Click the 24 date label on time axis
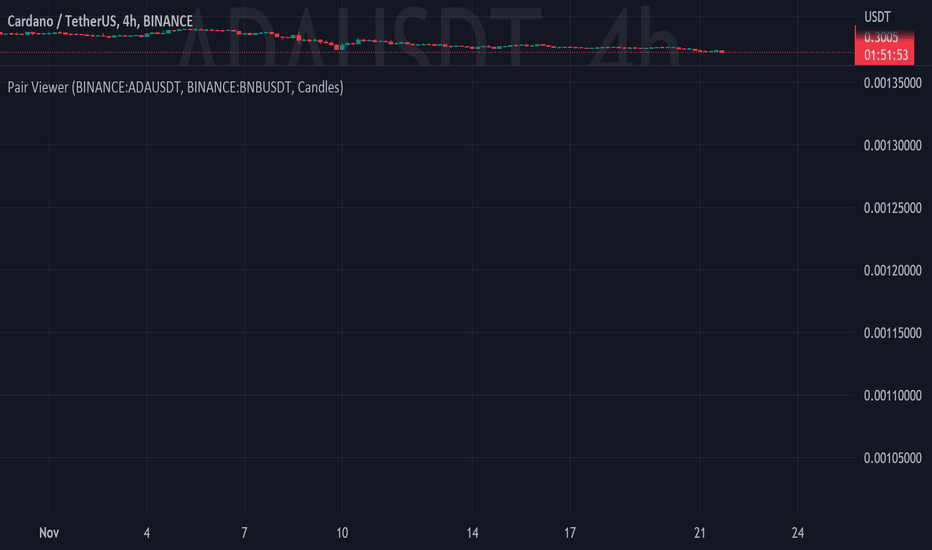 pyautogui.click(x=798, y=533)
